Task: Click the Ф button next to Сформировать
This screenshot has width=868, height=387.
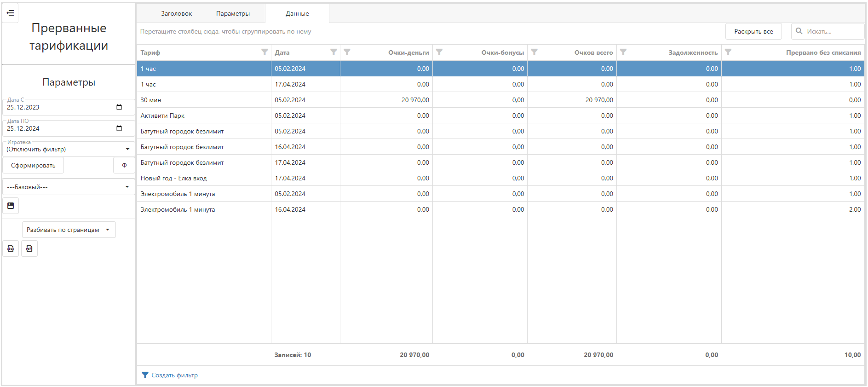Action: (x=124, y=165)
